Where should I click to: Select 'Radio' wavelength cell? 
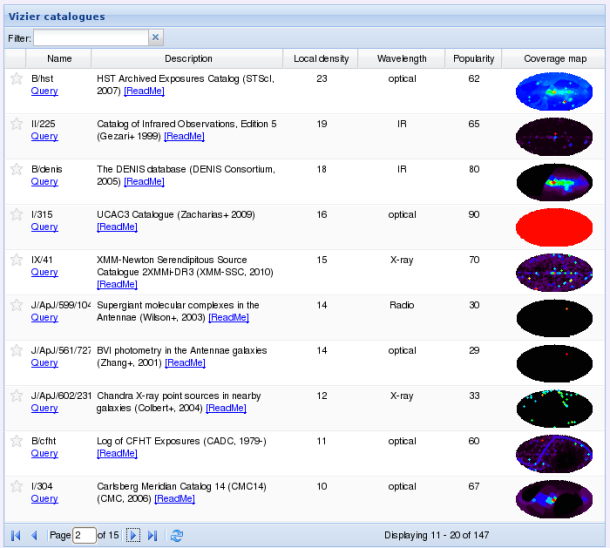click(x=402, y=305)
